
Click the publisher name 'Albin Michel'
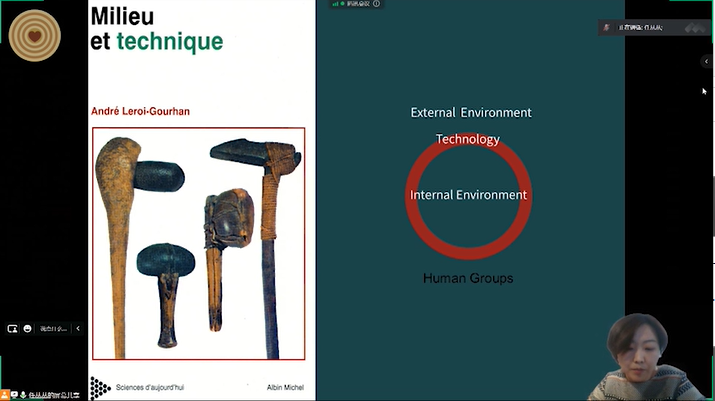pos(285,387)
